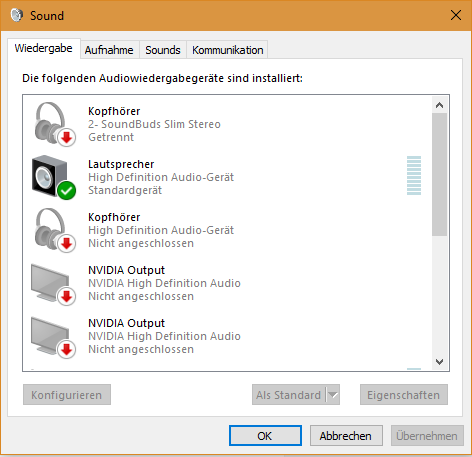Click the Abbrechen button
The width and height of the screenshot is (472, 457).
coord(346,435)
